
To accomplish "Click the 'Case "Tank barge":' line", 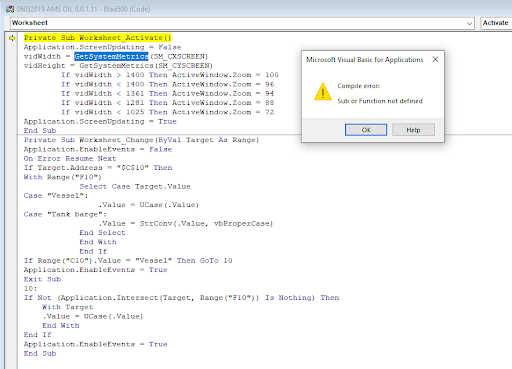I will point(65,214).
